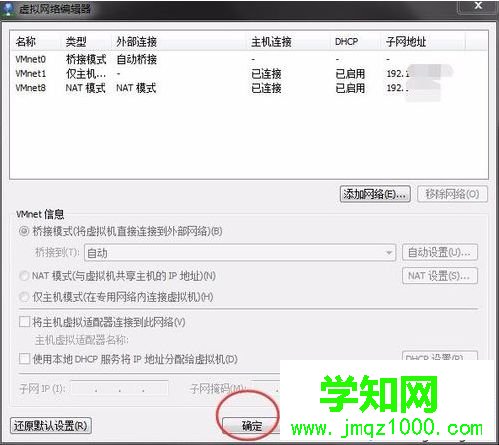The height and width of the screenshot is (445, 499).
Task: Select the VMnet8 row
Action: coord(249,88)
